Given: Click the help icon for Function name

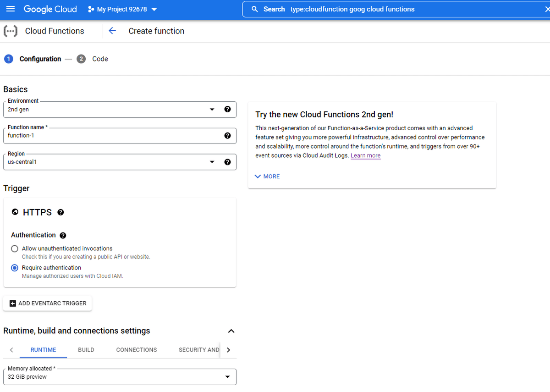Looking at the screenshot, I should pyautogui.click(x=227, y=136).
